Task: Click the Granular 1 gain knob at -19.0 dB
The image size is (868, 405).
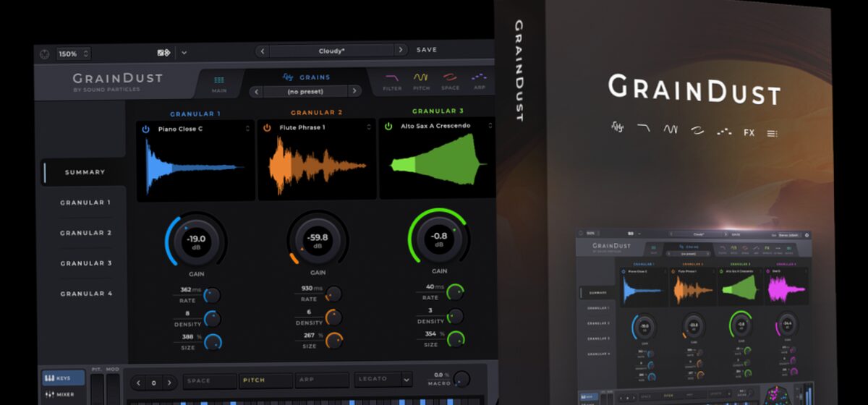Action: tap(196, 242)
